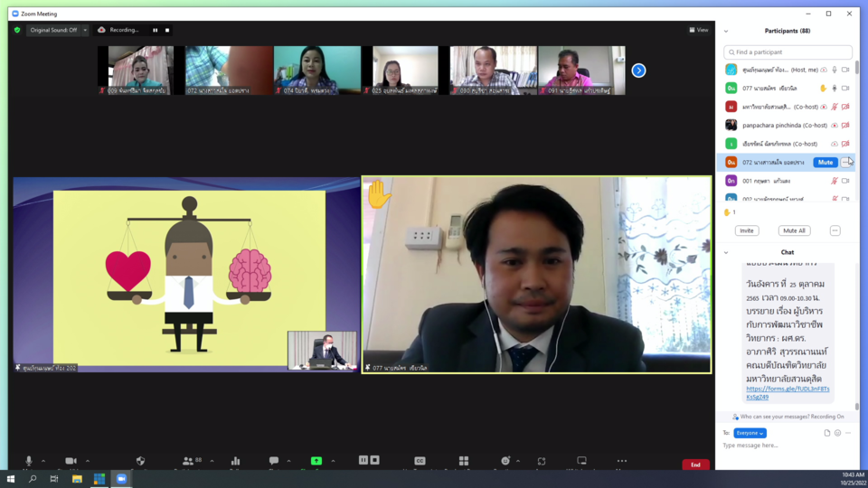Toggle camera icon for participant 077
This screenshot has height=488, width=868.
(x=845, y=88)
